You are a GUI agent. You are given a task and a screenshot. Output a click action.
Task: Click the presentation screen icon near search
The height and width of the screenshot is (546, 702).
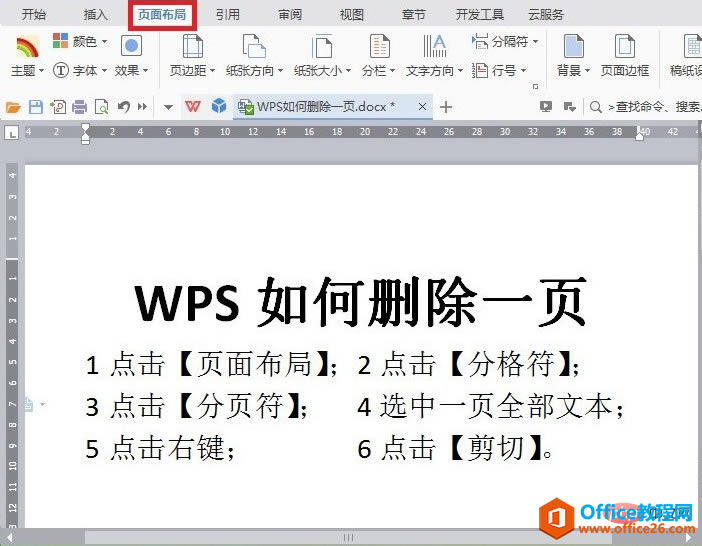(546, 107)
